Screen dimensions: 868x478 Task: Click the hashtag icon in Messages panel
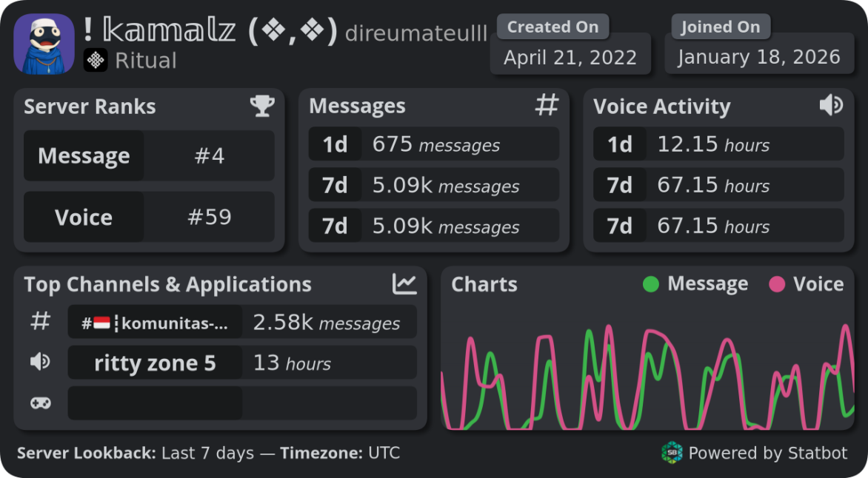[547, 106]
